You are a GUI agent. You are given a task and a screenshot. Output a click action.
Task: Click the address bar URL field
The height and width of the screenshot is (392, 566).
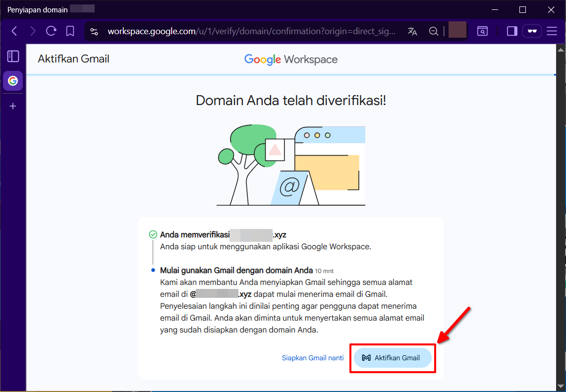click(x=252, y=31)
